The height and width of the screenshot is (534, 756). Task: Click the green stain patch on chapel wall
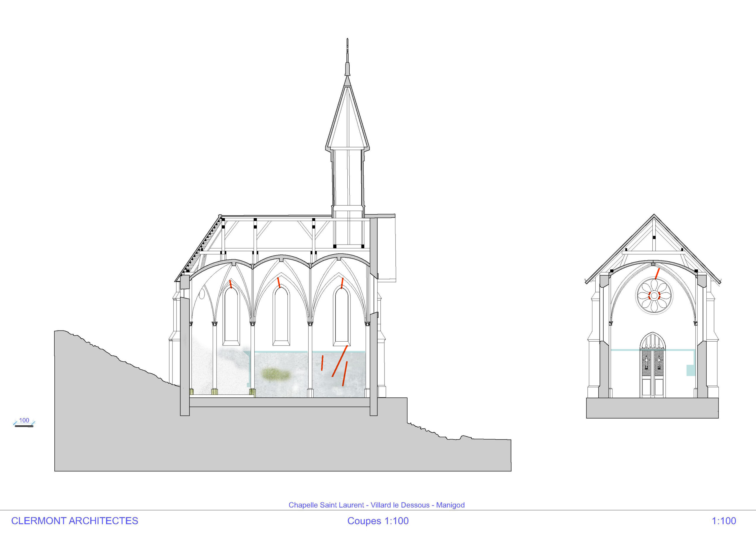276,374
